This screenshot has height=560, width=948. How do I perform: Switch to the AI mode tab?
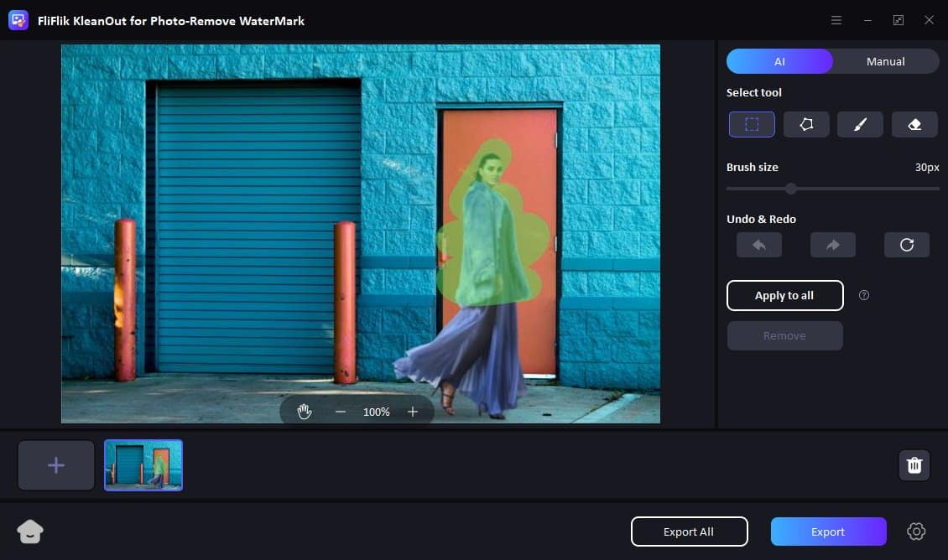coord(779,61)
